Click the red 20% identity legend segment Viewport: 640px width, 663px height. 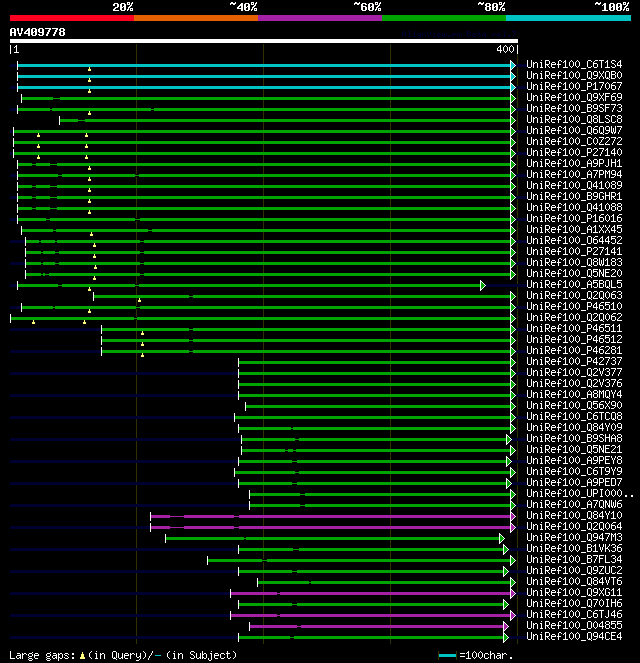pyautogui.click(x=72, y=18)
